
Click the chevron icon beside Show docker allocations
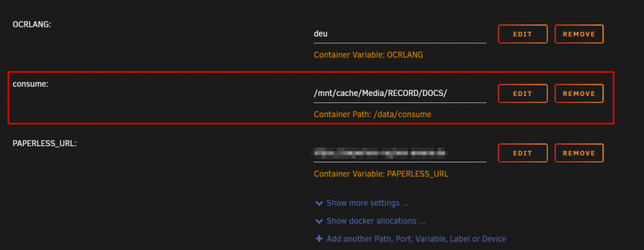click(319, 221)
